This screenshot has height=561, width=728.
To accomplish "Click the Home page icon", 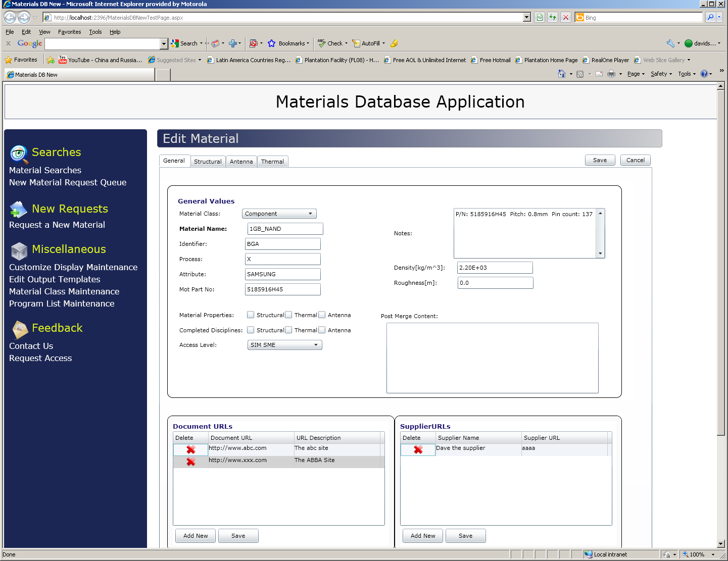I will [x=561, y=74].
